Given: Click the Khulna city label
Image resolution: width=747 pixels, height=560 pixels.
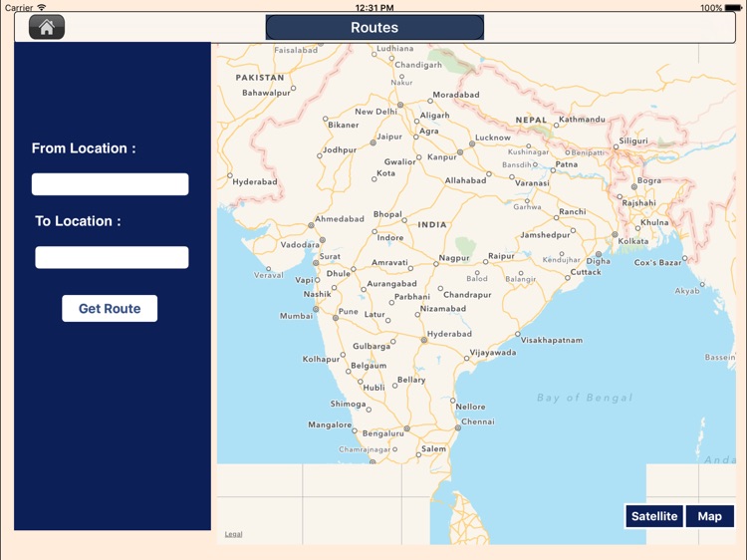Looking at the screenshot, I should (x=654, y=222).
